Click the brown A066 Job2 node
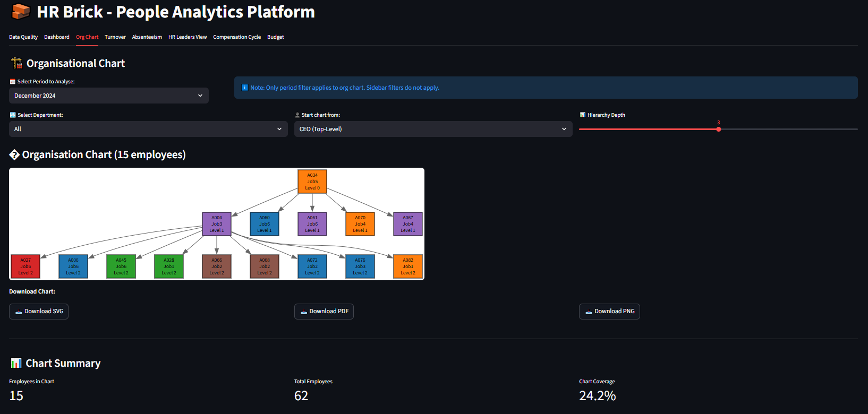 pos(217,266)
